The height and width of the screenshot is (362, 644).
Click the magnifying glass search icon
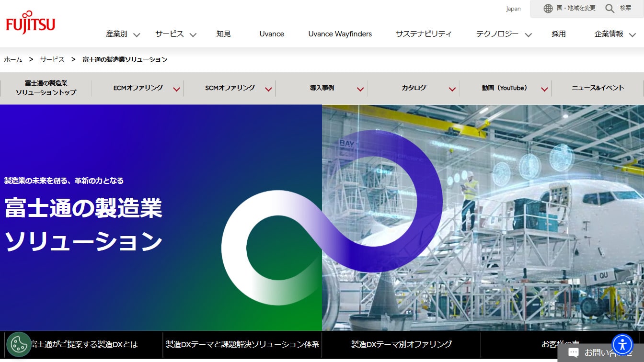click(x=609, y=8)
